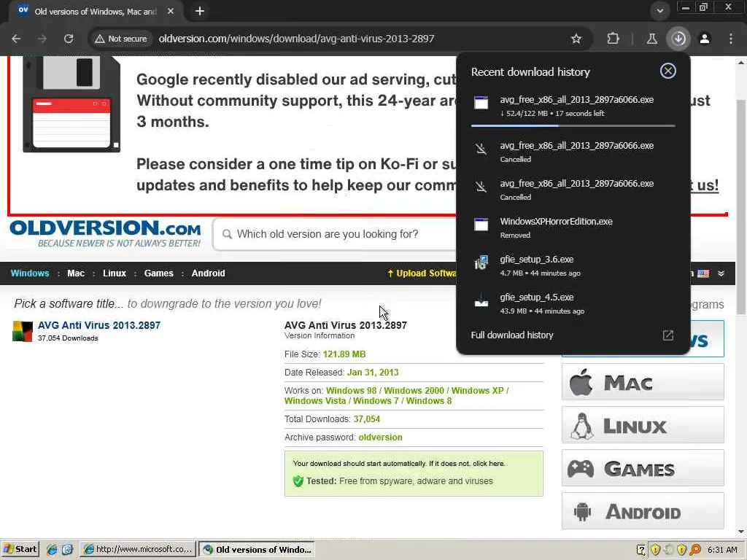Click the gfie_setup_4.5.exe file icon
Screen dimensions: 747x560
click(x=481, y=302)
